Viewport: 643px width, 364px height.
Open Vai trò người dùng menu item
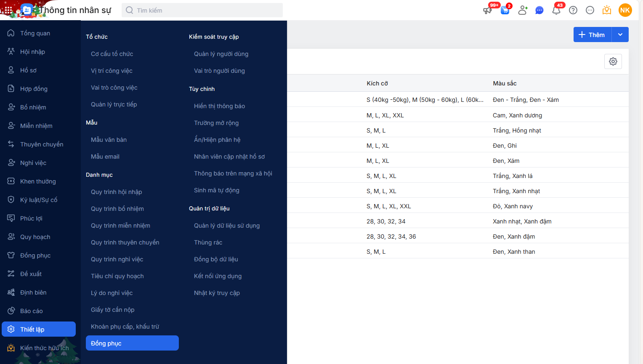click(x=219, y=71)
